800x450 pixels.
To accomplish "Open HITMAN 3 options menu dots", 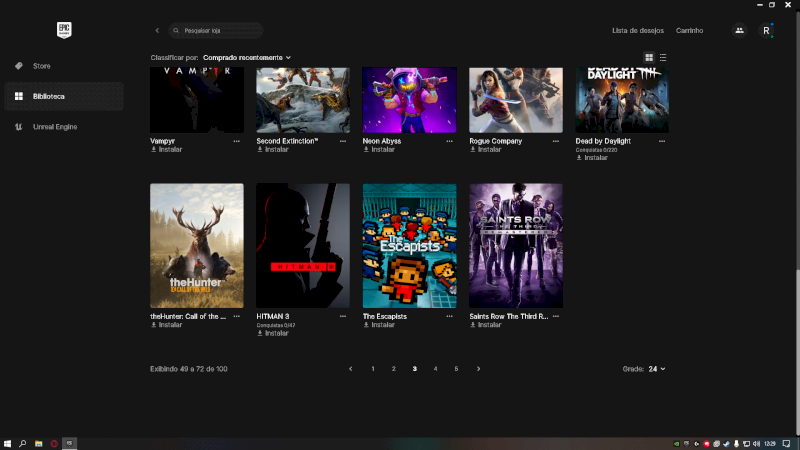I will point(343,316).
